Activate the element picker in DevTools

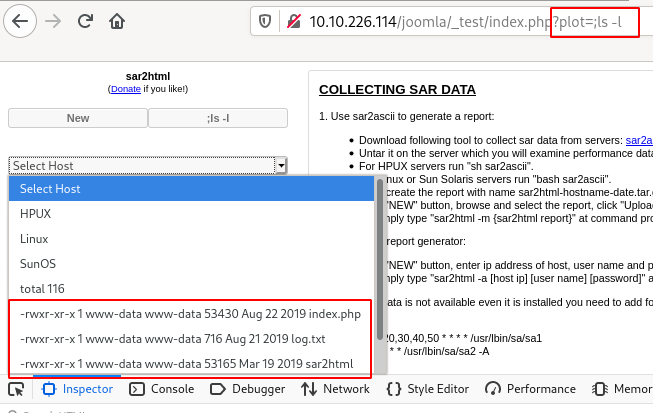click(x=16, y=389)
